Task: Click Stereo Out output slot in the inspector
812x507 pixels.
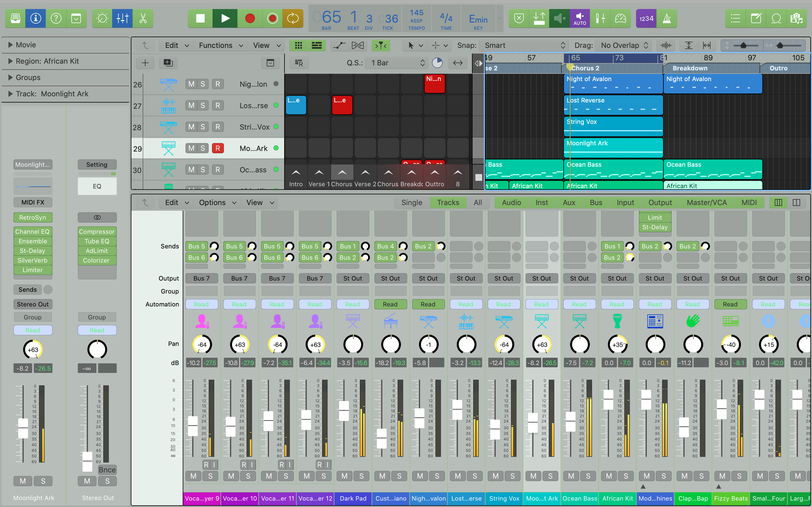Action: click(32, 304)
